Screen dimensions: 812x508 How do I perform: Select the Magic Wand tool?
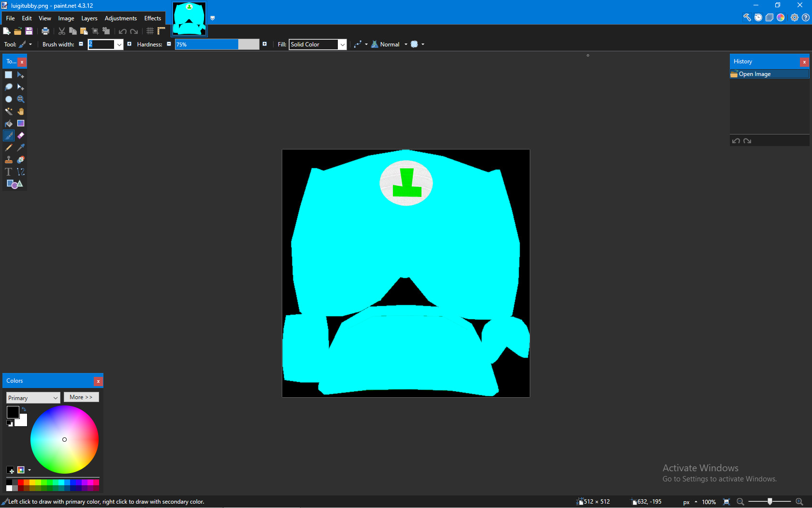pyautogui.click(x=9, y=111)
